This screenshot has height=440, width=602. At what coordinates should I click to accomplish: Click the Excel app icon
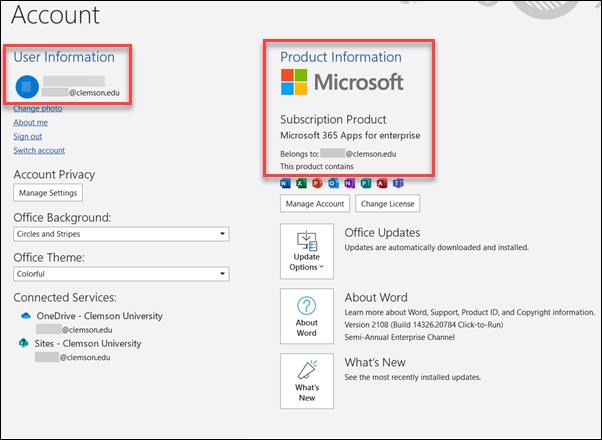[x=301, y=184]
